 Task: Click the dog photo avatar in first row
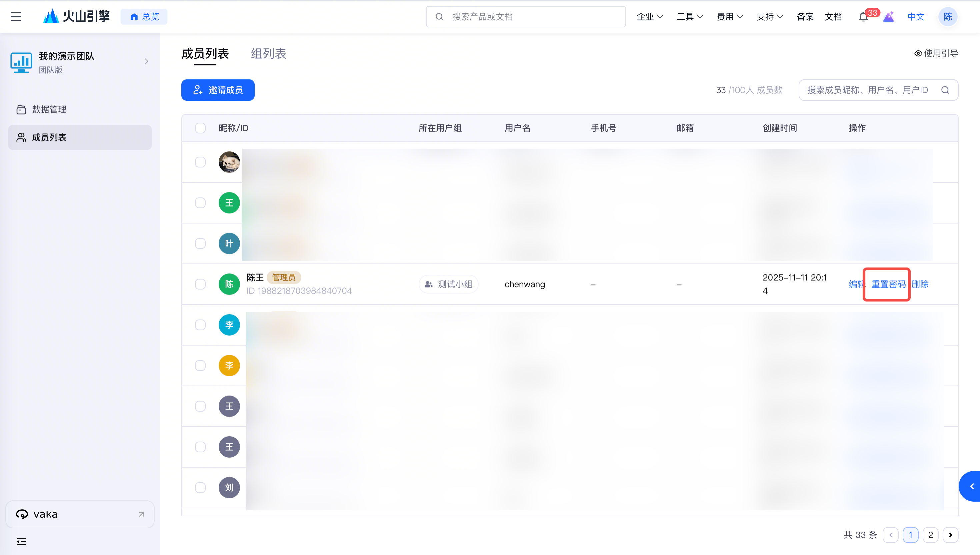click(229, 162)
